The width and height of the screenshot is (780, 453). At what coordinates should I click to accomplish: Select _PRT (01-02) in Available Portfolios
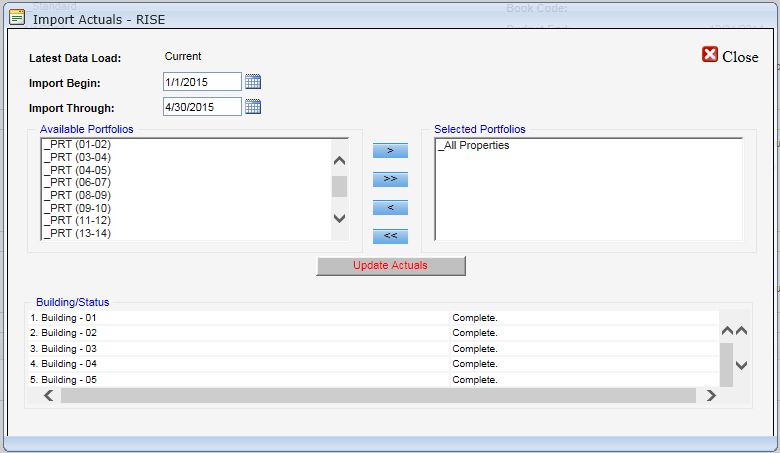point(77,144)
